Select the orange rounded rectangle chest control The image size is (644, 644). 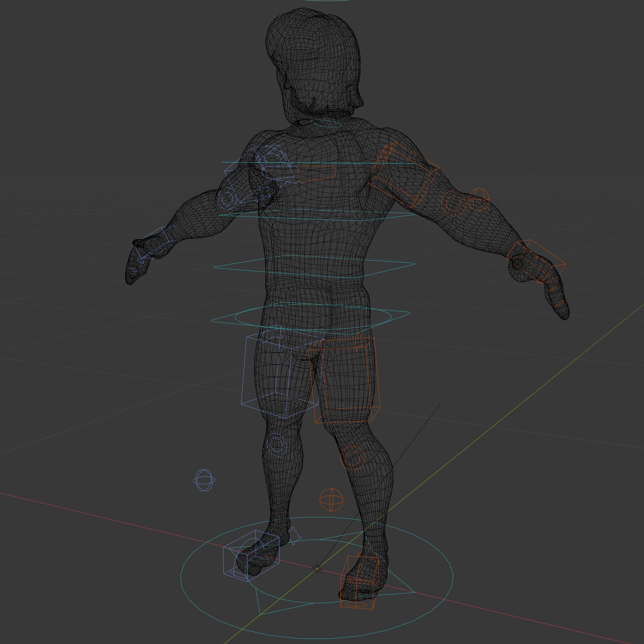click(317, 174)
